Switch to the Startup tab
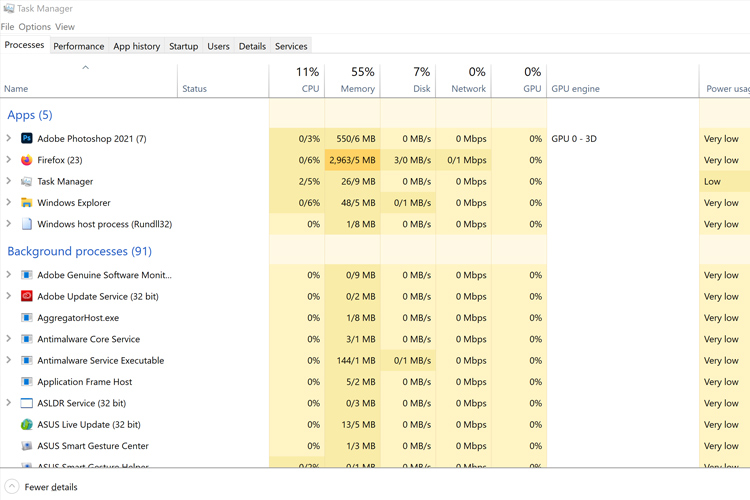The height and width of the screenshot is (500, 750). 183,46
